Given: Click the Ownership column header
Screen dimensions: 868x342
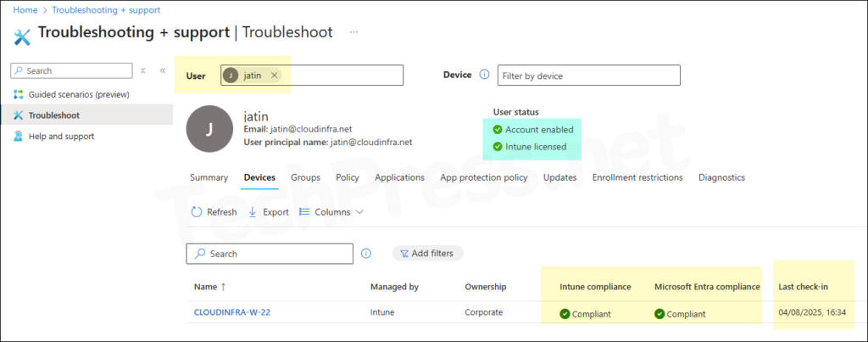Looking at the screenshot, I should click(486, 287).
